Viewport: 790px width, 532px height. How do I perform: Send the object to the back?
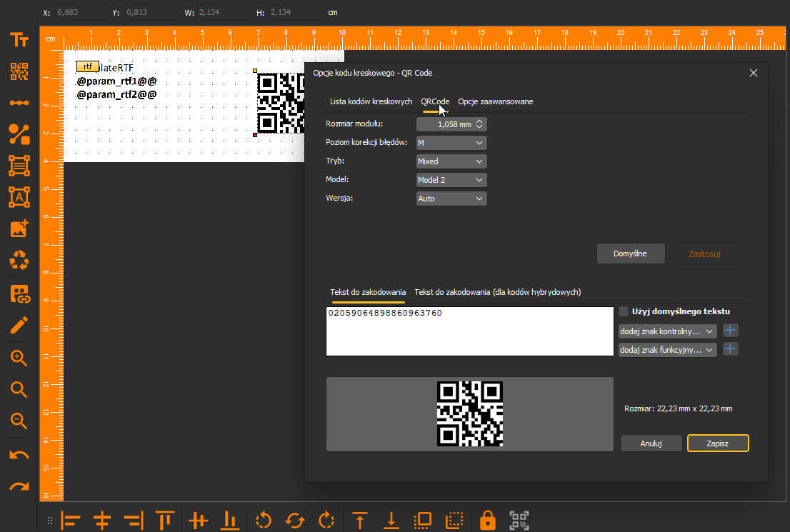[391, 521]
